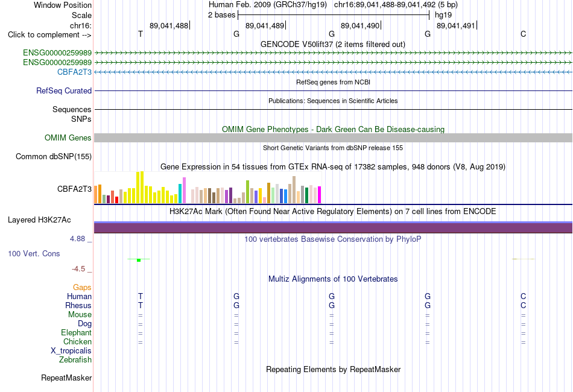Click the H3K27Ac Mark track title
Screen dimensions: 573x392
tap(333, 212)
